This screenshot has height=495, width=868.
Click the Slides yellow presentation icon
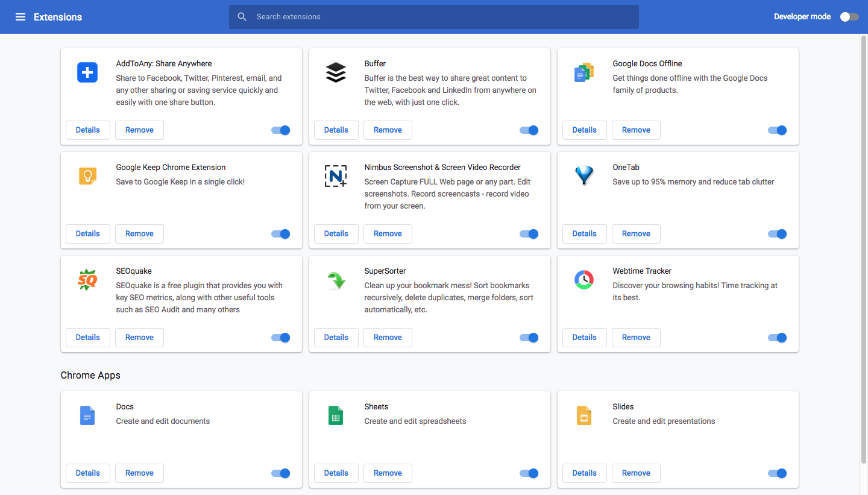tap(584, 416)
